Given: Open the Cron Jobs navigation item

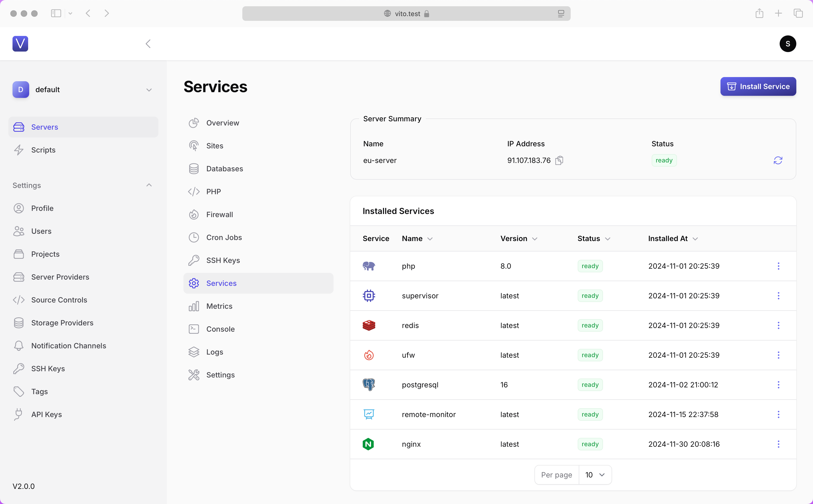Looking at the screenshot, I should point(224,237).
